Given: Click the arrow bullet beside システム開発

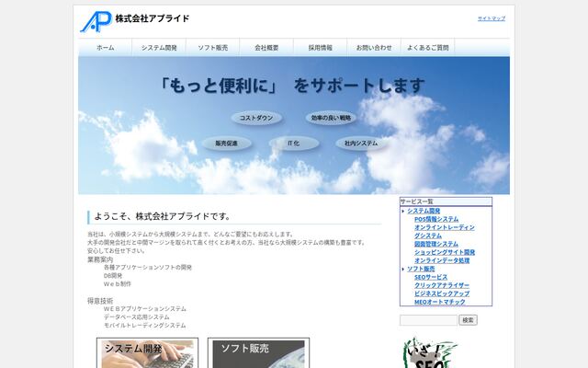Looking at the screenshot, I should pos(403,212).
